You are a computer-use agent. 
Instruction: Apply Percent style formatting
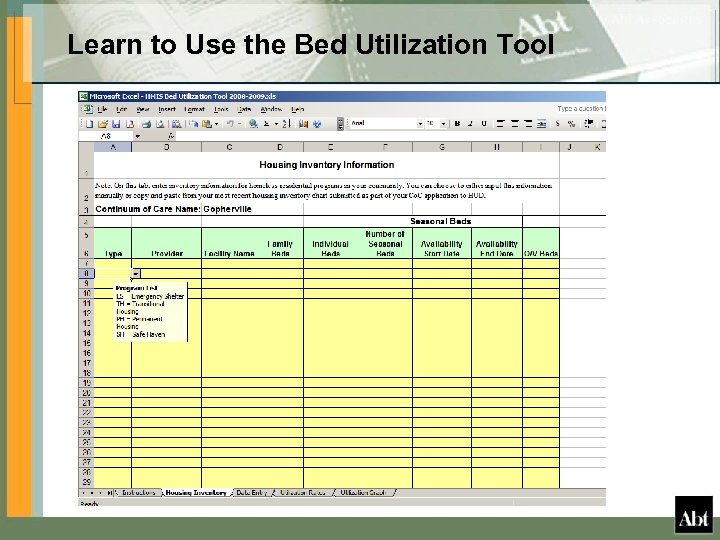[x=571, y=124]
